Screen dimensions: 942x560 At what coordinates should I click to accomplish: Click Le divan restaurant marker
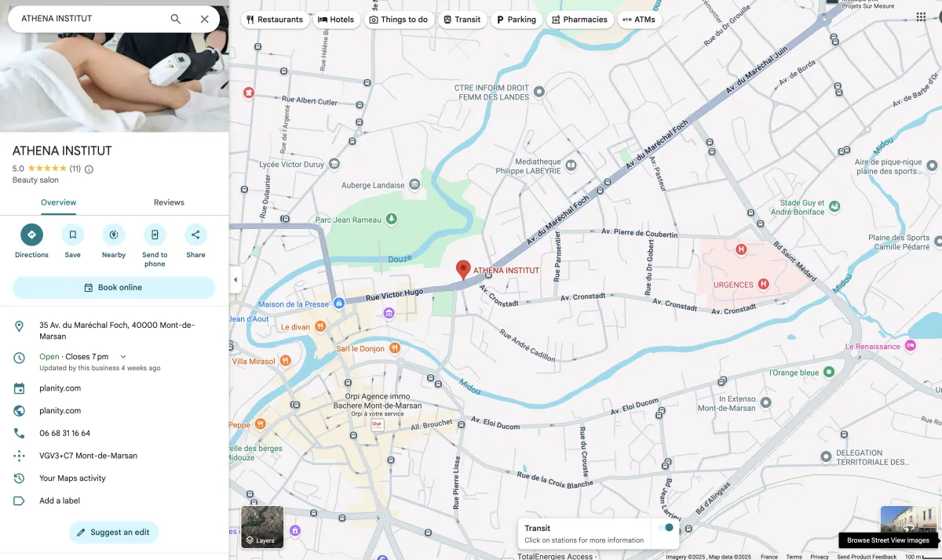tap(320, 326)
